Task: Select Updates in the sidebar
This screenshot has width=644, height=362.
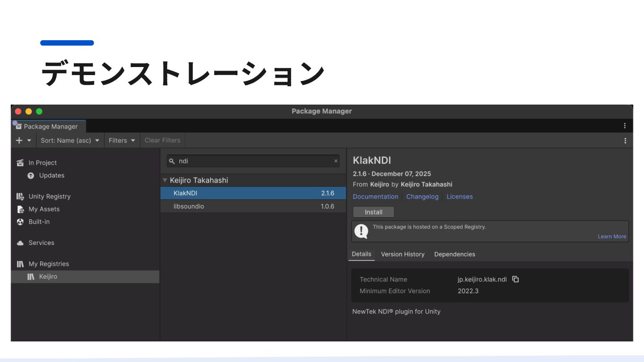Action: click(x=51, y=175)
